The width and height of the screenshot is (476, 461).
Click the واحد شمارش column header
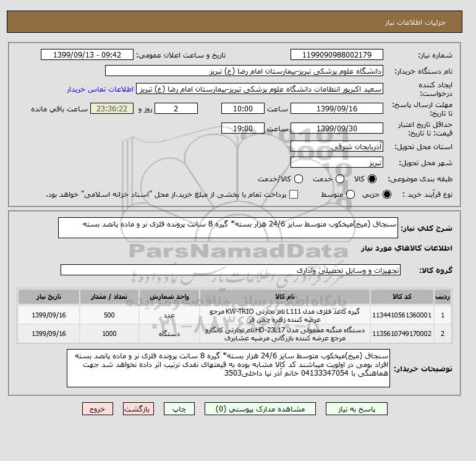coord(169,296)
